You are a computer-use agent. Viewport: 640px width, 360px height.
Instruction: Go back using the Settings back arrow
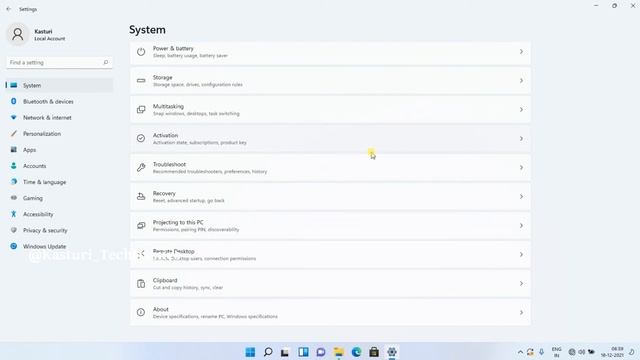coord(9,9)
